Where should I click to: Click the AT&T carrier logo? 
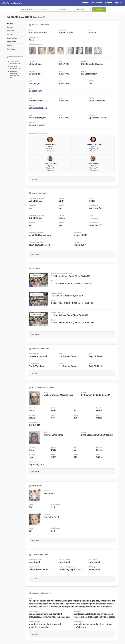coord(92,201)
